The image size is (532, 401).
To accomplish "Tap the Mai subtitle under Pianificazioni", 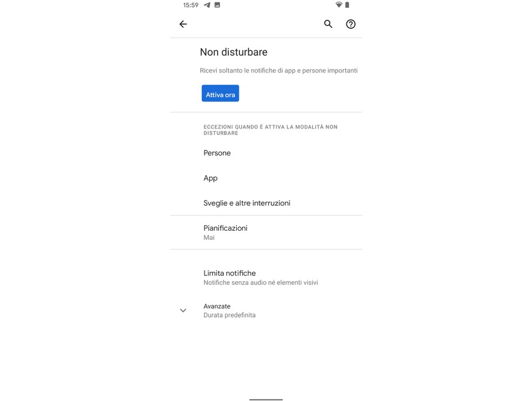I will 209,238.
